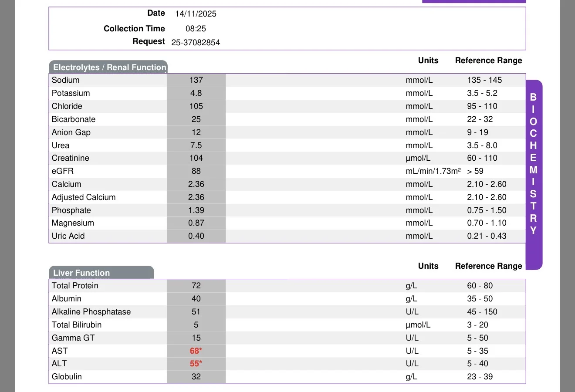
Task: Click the Globulin value 32
Action: pos(196,377)
